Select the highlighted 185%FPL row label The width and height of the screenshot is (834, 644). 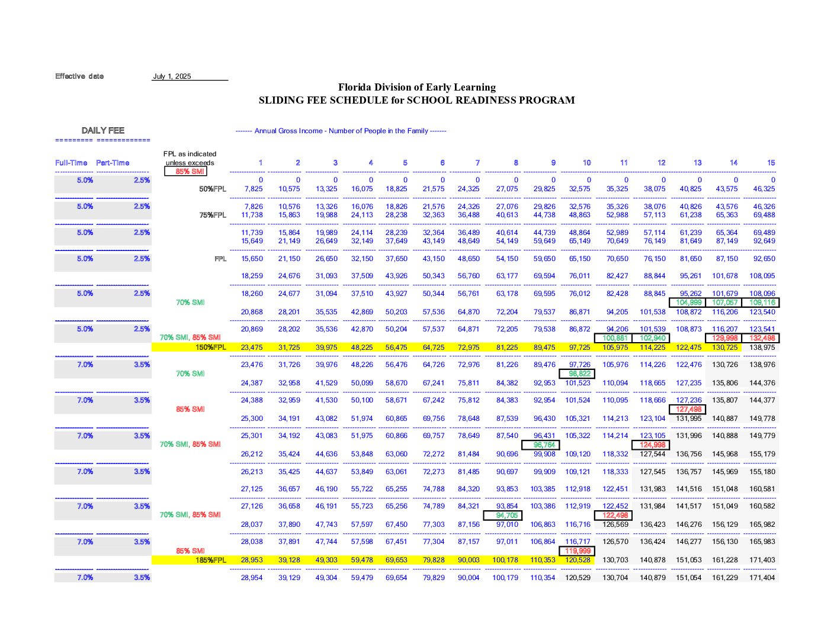211,560
